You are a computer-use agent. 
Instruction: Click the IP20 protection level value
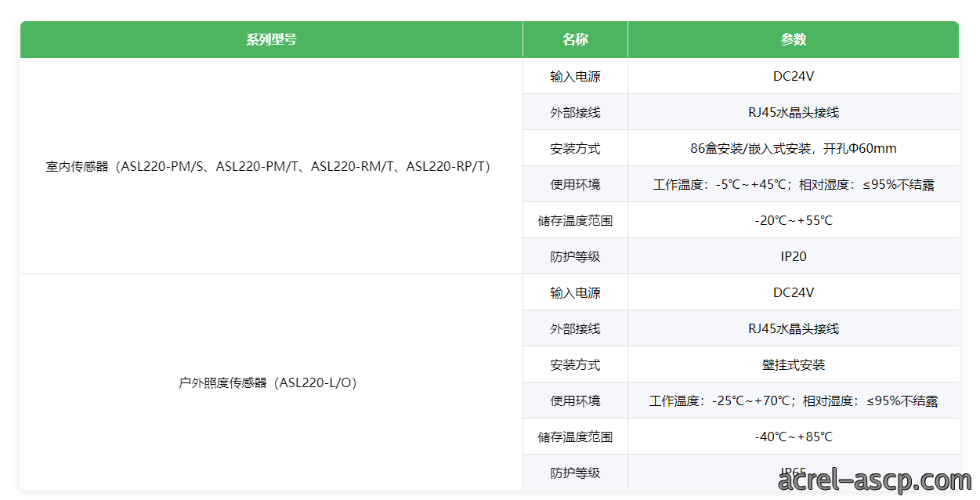794,256
